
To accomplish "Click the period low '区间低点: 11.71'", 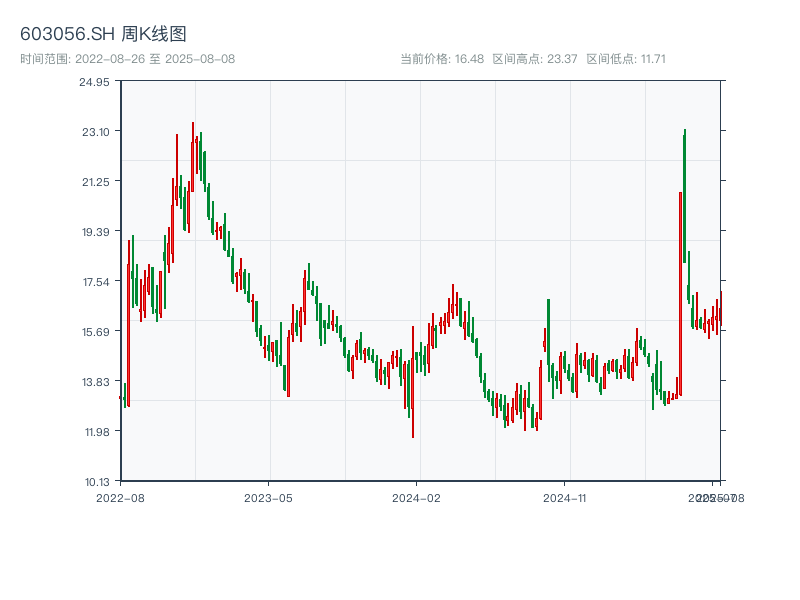I will pos(626,59).
